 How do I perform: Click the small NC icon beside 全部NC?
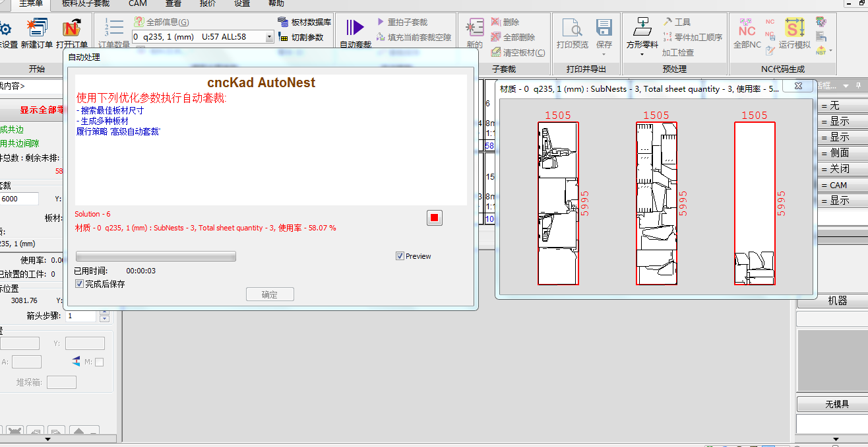tap(770, 22)
